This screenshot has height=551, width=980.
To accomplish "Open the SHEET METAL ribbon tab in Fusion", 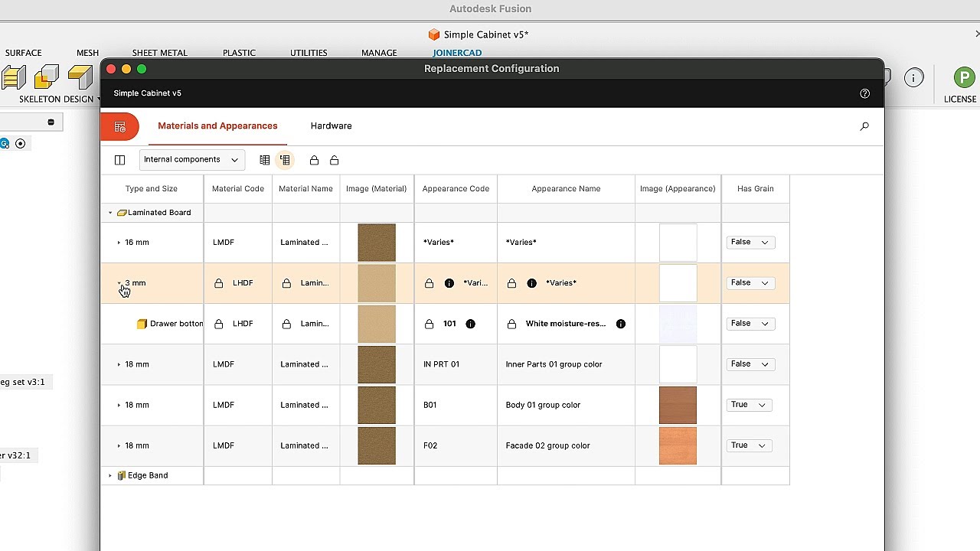I will [159, 53].
